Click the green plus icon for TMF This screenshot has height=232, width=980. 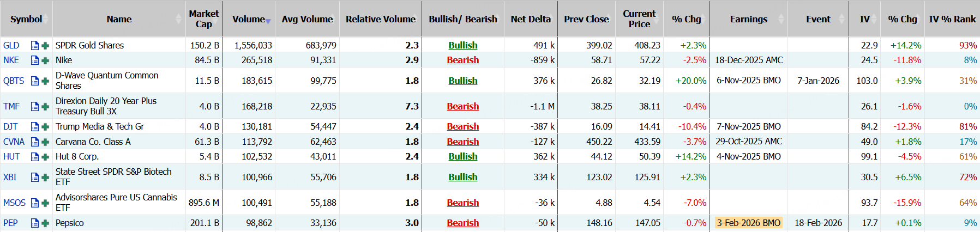coord(45,107)
